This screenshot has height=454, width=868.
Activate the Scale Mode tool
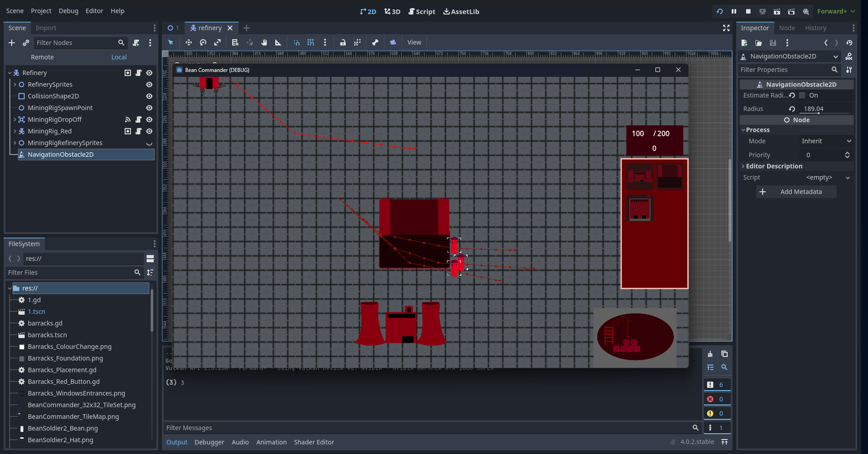pos(218,42)
